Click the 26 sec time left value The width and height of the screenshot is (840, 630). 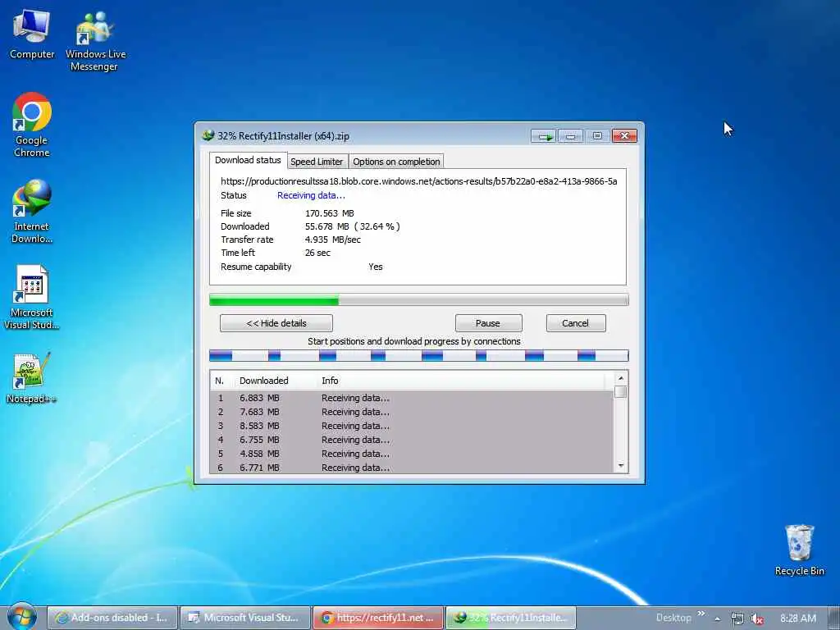click(x=317, y=253)
